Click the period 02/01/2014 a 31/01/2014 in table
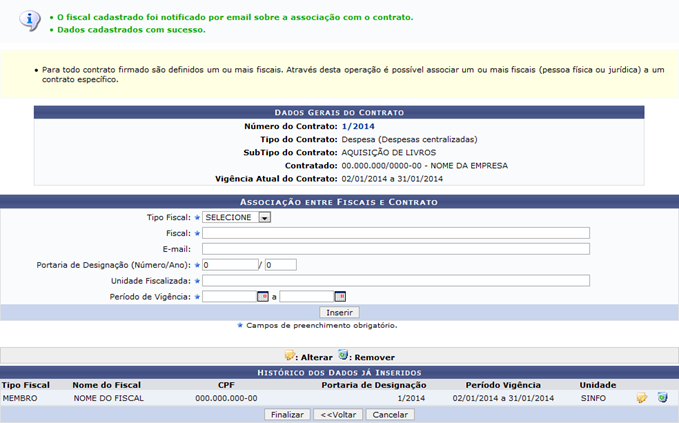The width and height of the screenshot is (679, 423). pos(503,398)
